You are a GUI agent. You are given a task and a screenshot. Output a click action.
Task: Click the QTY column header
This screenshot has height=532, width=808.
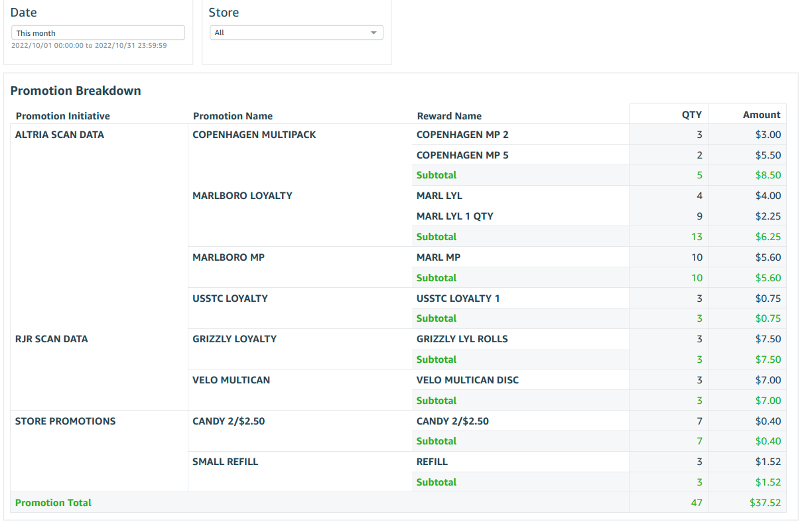[692, 114]
